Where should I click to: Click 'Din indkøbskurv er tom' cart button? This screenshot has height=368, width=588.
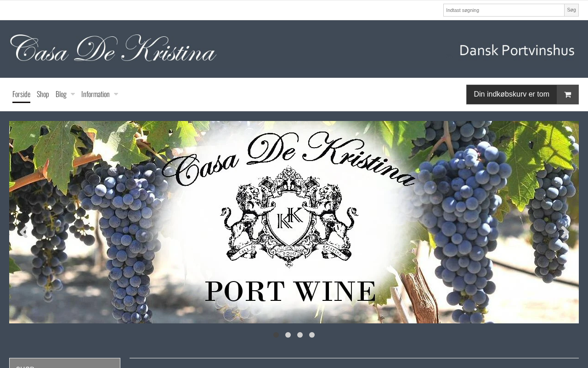pyautogui.click(x=512, y=94)
